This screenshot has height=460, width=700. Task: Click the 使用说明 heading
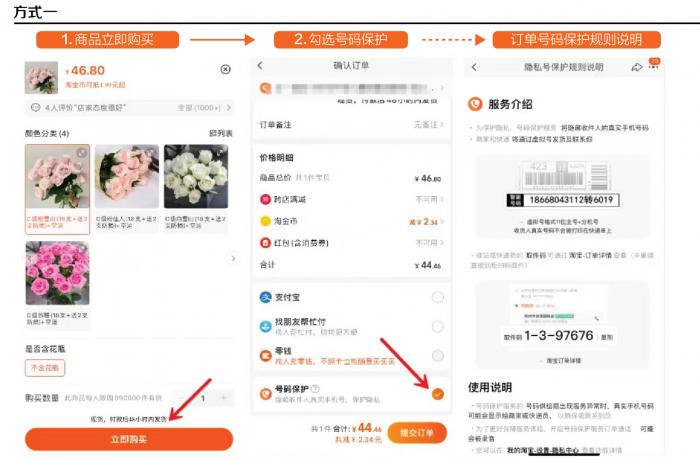coord(490,388)
